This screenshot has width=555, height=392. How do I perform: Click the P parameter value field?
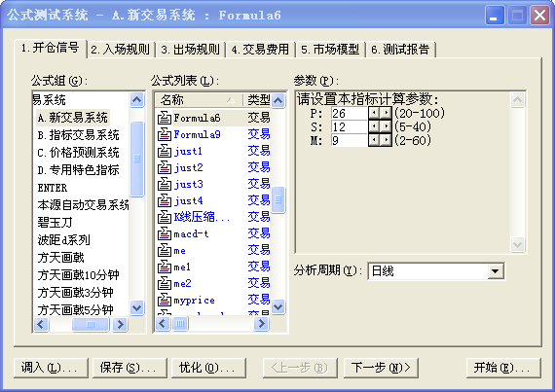[350, 113]
